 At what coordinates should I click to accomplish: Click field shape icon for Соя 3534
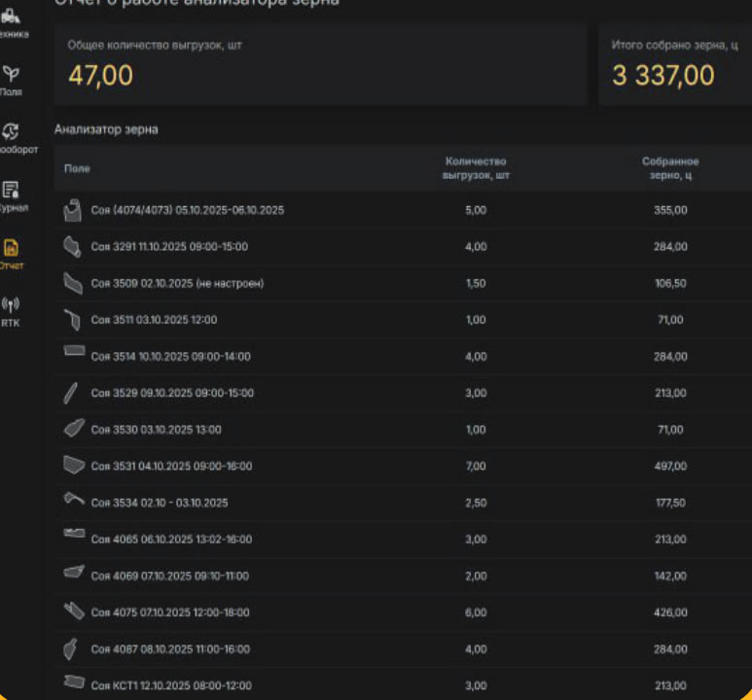[x=74, y=499]
